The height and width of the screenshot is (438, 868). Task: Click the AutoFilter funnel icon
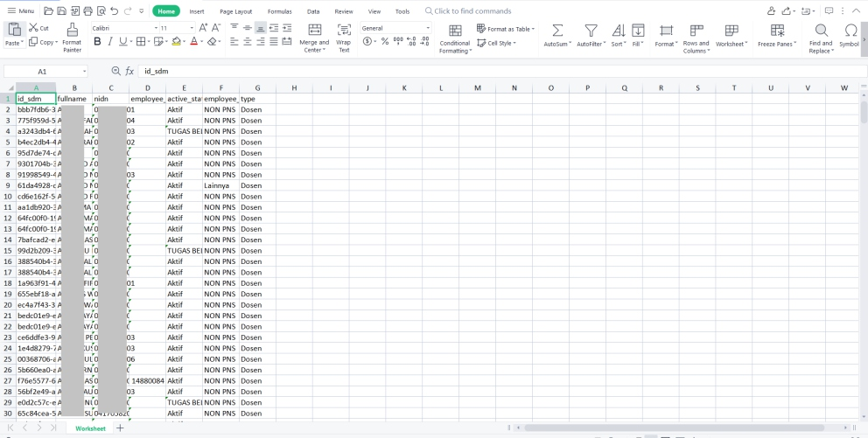pyautogui.click(x=591, y=31)
